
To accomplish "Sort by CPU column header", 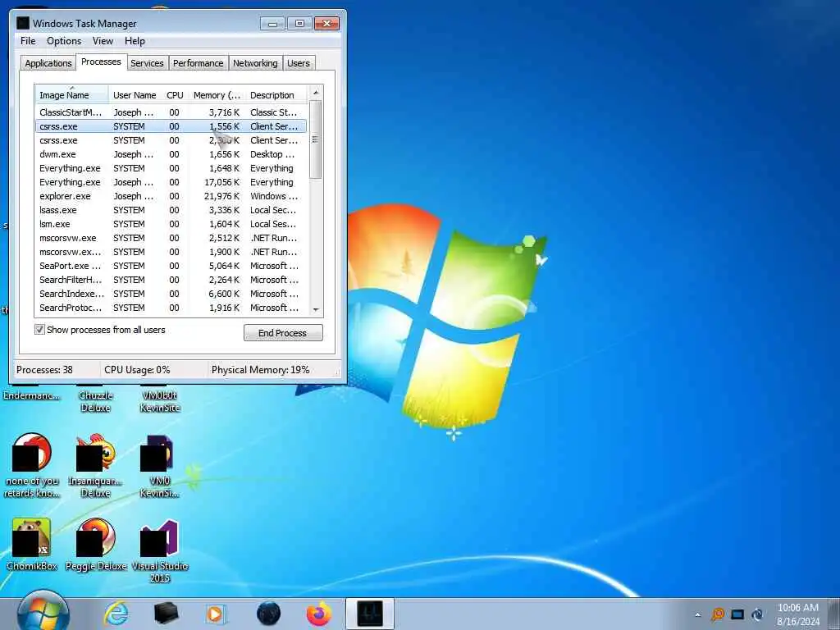I will point(175,95).
